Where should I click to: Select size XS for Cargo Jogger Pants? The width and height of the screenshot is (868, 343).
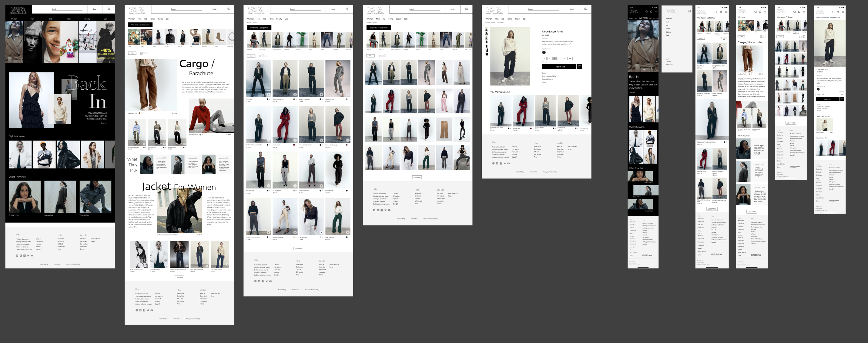pyautogui.click(x=544, y=58)
